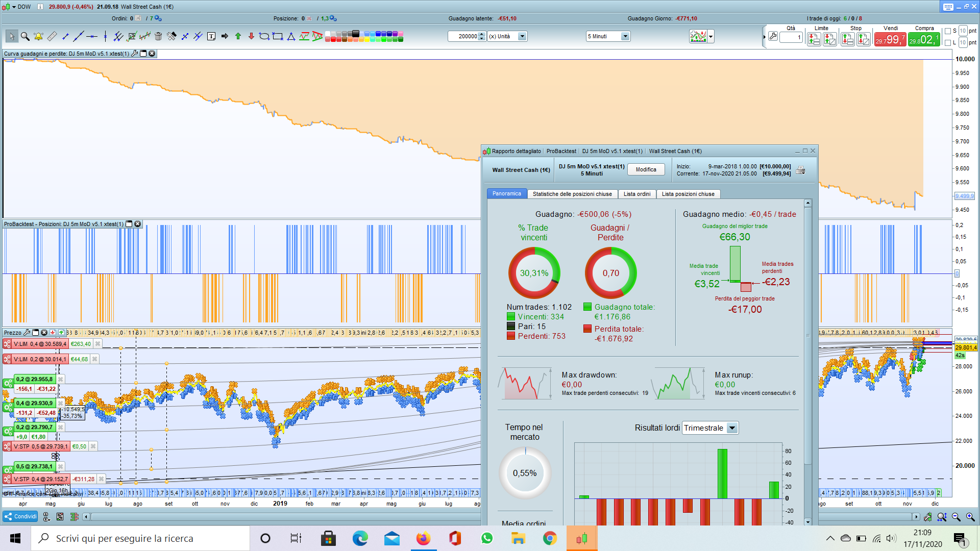Open trading settings wrench icon

(x=773, y=36)
